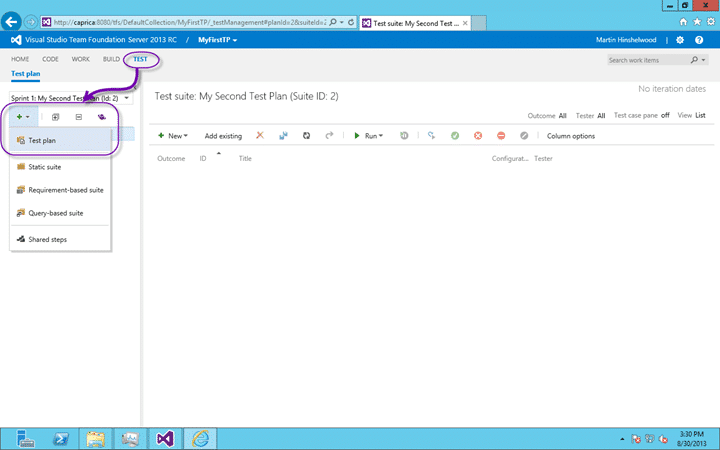Open the CODE hub

50,59
